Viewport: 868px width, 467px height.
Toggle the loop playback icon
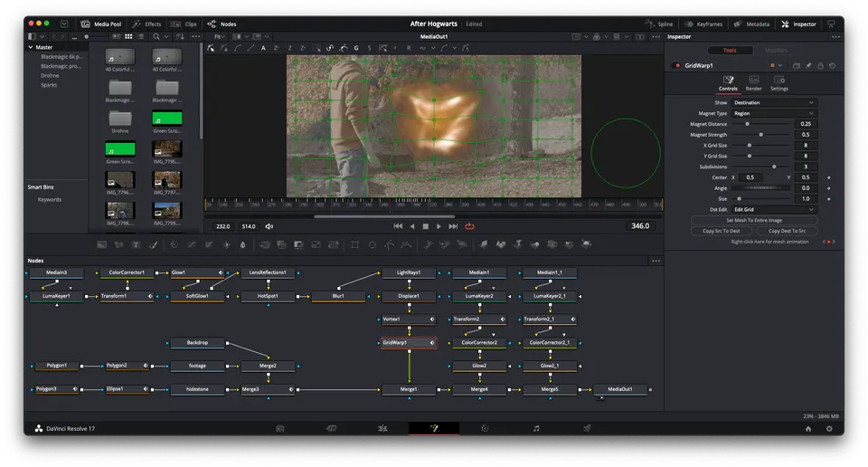click(x=469, y=226)
